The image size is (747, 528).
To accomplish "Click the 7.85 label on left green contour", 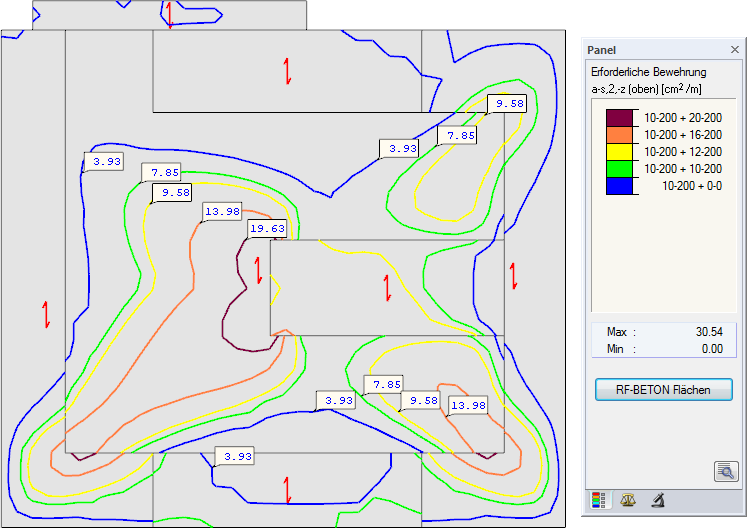I will point(162,172).
